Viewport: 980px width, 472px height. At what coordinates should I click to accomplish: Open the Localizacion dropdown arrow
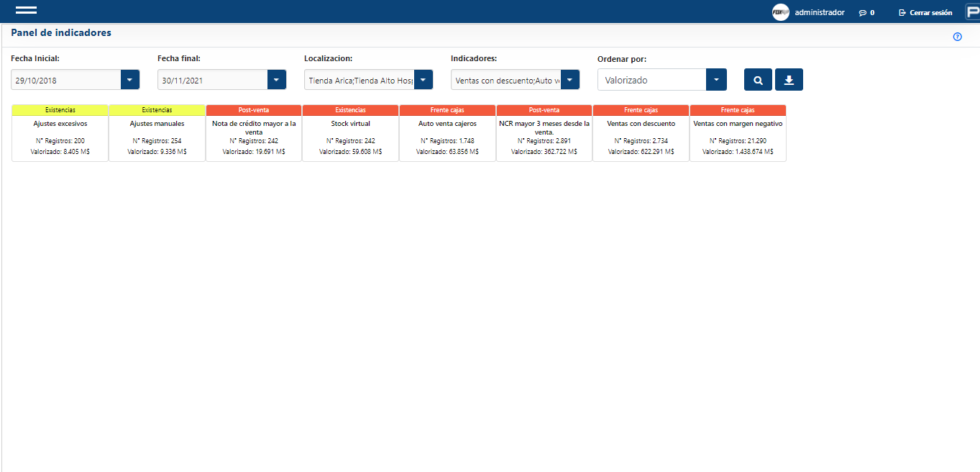423,80
